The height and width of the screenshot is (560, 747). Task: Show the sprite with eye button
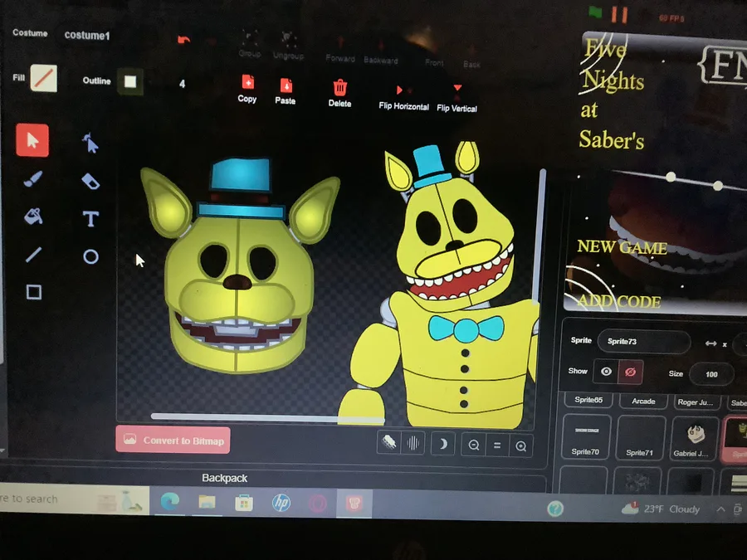(x=606, y=371)
